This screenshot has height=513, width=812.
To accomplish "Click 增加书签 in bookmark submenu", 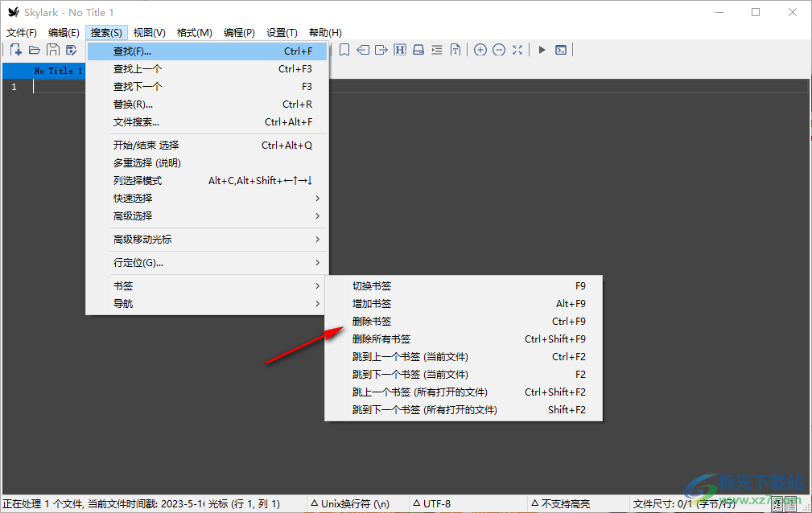I will tap(464, 303).
